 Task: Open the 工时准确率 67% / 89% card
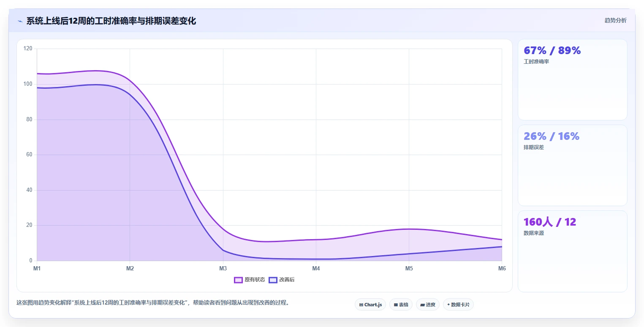point(573,80)
